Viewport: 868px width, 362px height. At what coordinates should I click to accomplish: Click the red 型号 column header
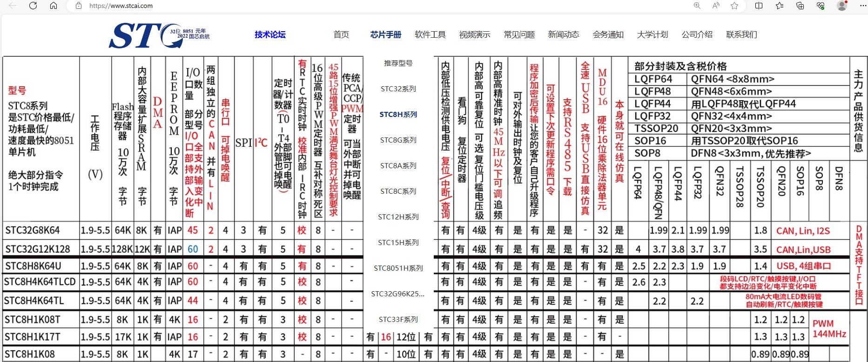pos(17,90)
